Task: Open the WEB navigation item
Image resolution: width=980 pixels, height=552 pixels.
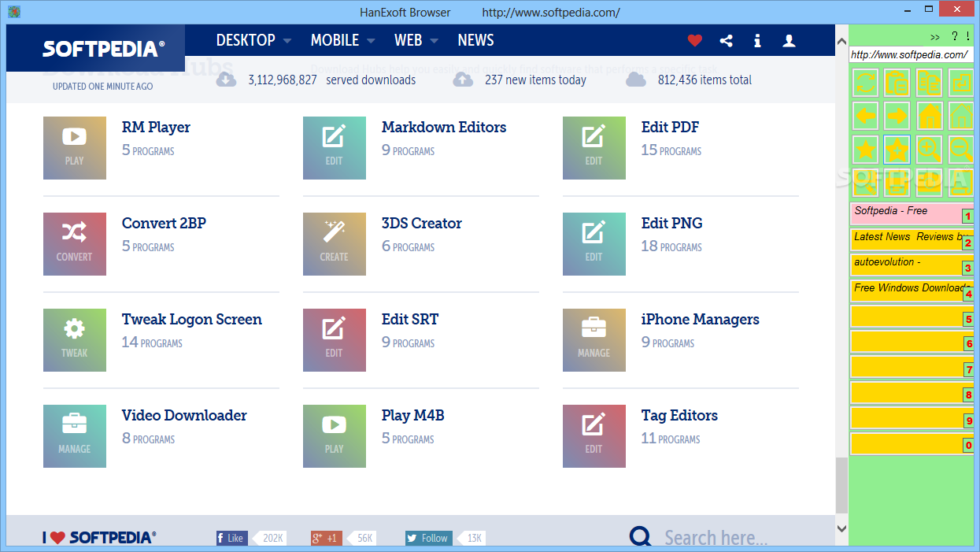Action: [x=409, y=40]
